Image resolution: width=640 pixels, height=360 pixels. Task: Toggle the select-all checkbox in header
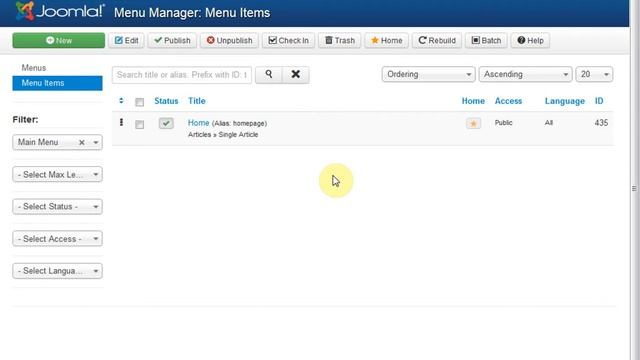tap(140, 102)
